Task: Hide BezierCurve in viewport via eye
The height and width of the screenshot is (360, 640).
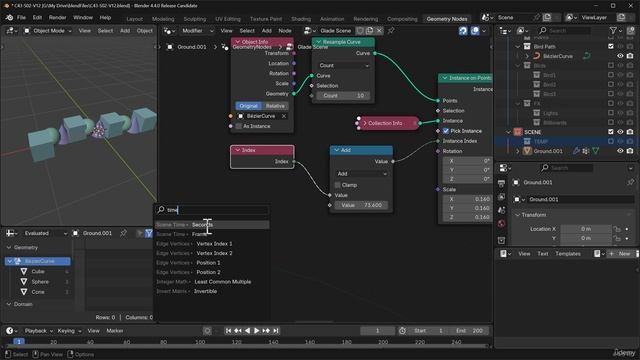Action: click(x=620, y=56)
